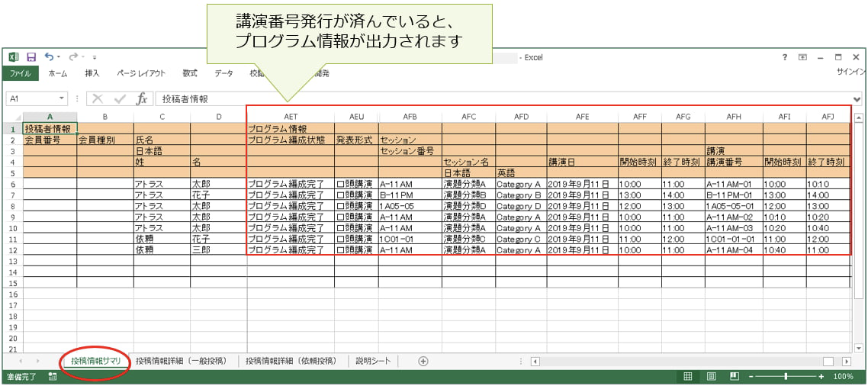
Task: Select the 投稿情報サマリ sheet tab
Action: (96, 361)
